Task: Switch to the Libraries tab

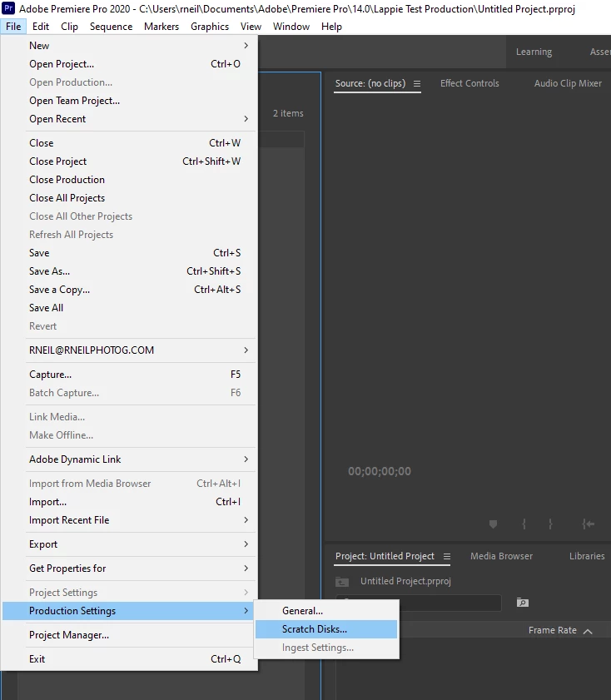Action: [x=587, y=556]
